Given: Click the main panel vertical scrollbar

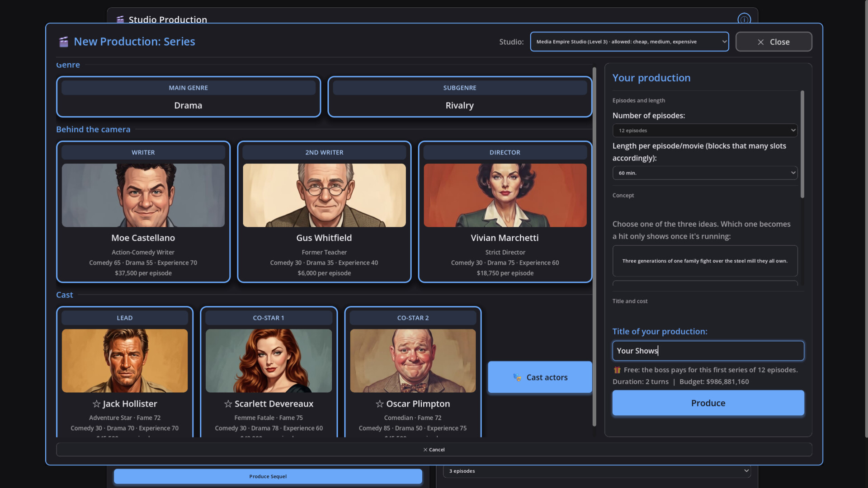Looking at the screenshot, I should 594,246.
